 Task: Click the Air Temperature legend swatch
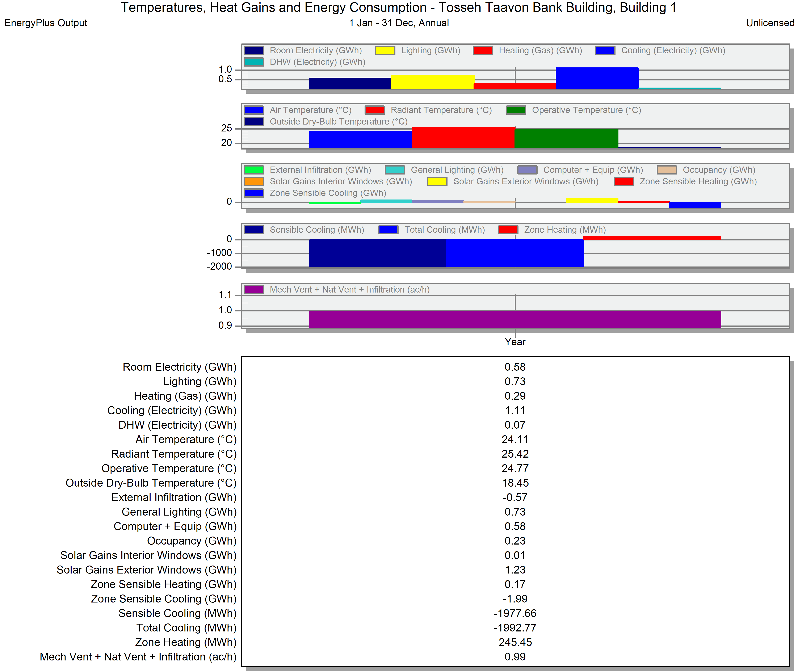tap(254, 110)
